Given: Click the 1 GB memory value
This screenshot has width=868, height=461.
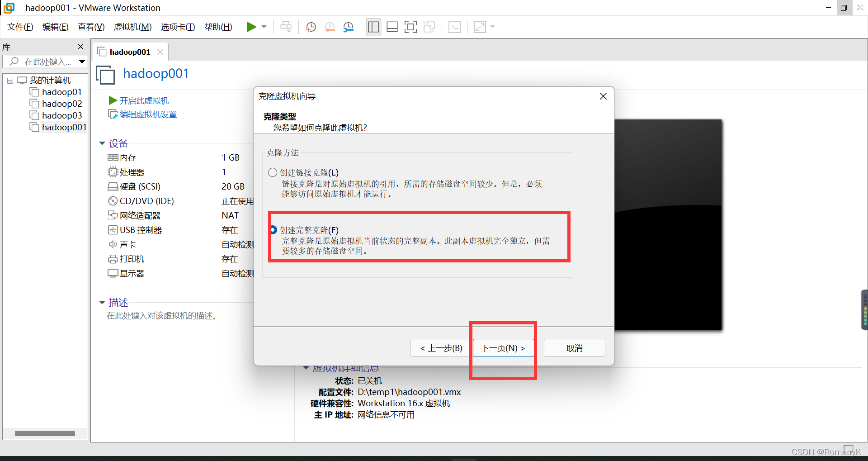Looking at the screenshot, I should tap(231, 157).
